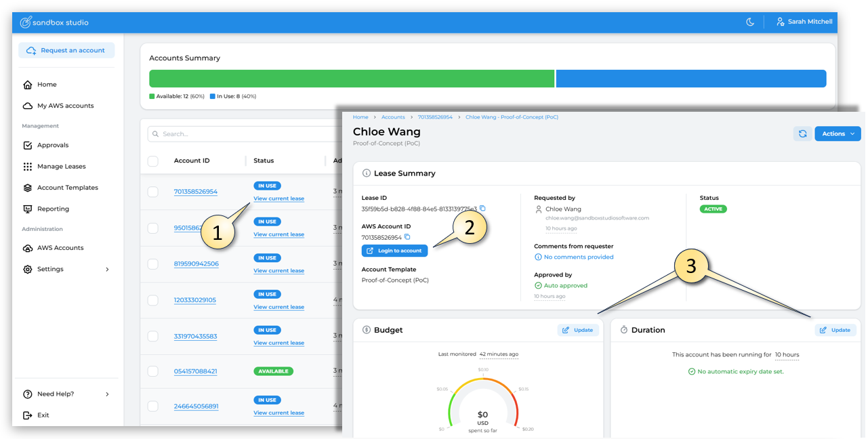The height and width of the screenshot is (439, 868).
Task: Check the box for account 819590942506
Action: pos(153,264)
